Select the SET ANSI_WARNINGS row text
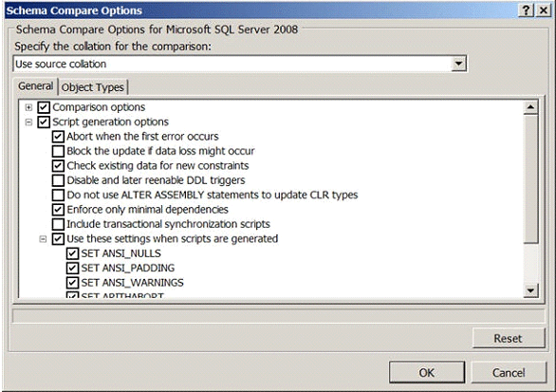This screenshot has height=392, width=556. coord(132,283)
